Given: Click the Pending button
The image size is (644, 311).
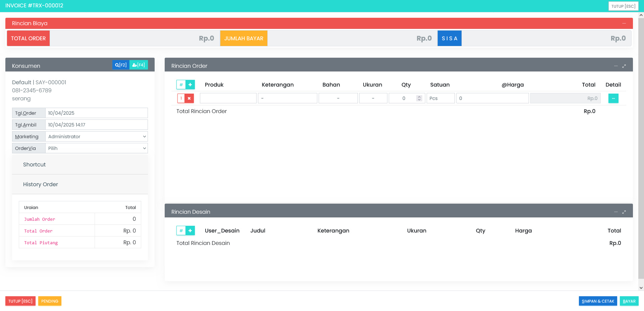Looking at the screenshot, I should (x=50, y=301).
